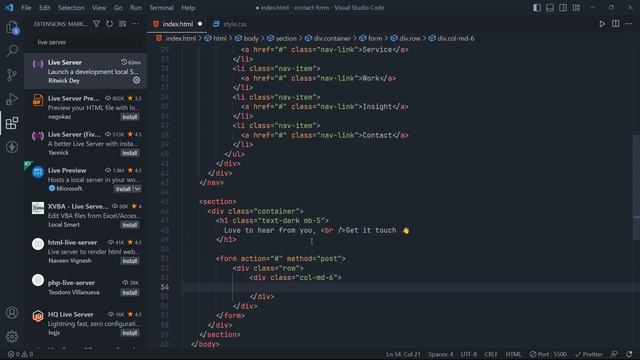Open the Thunder Client lightning icon

click(x=12, y=147)
